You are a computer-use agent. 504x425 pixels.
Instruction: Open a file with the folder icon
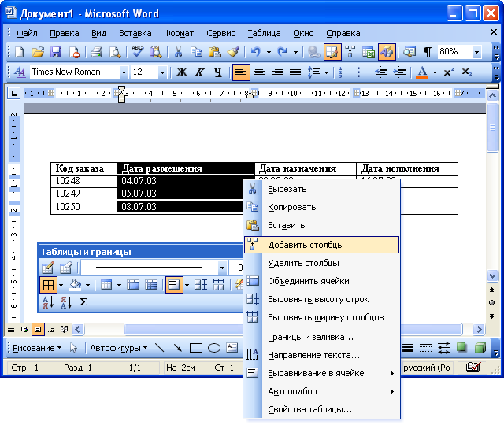[38, 52]
